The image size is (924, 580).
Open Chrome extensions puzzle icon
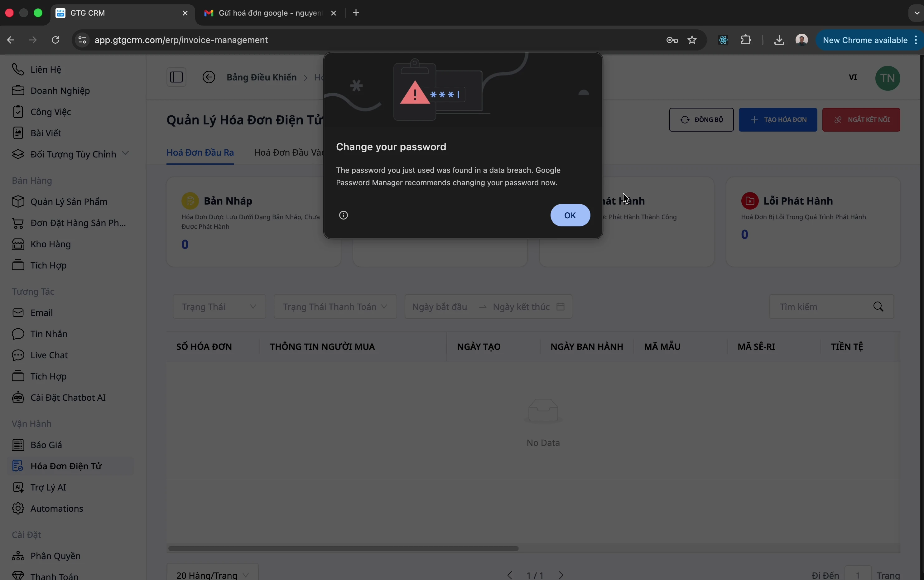pyautogui.click(x=747, y=40)
